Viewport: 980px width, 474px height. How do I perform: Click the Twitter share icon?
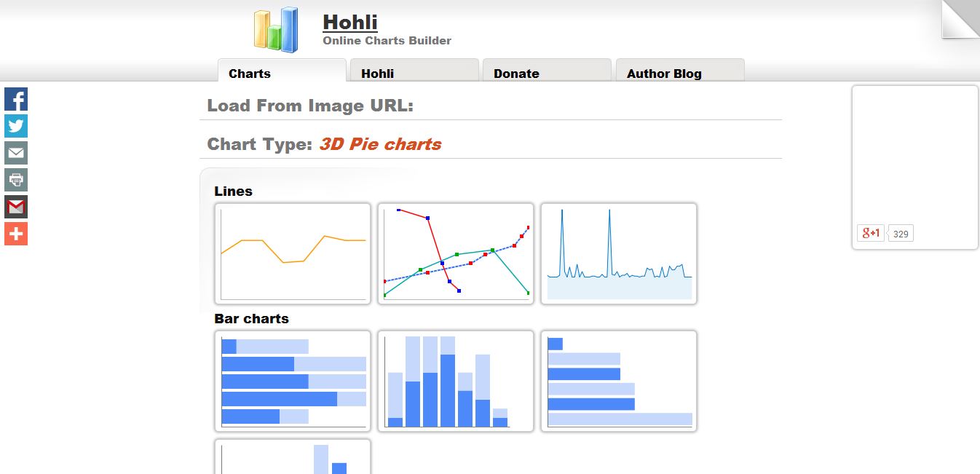point(16,126)
